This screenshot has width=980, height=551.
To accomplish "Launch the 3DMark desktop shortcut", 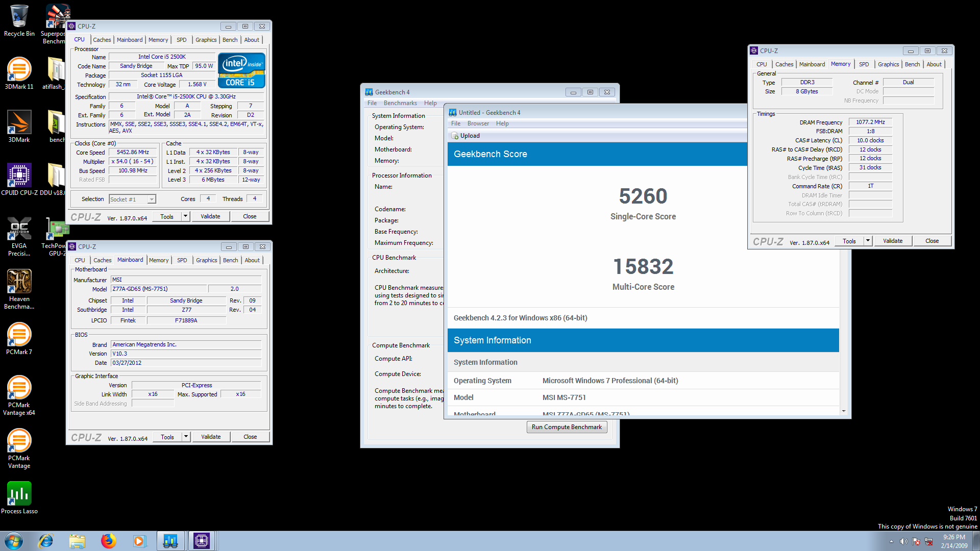I will pyautogui.click(x=19, y=127).
